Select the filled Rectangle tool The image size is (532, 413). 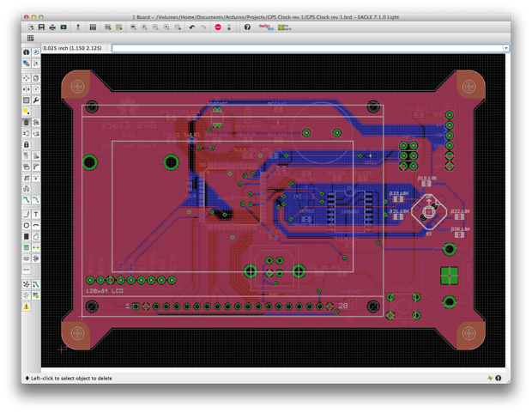(x=27, y=236)
